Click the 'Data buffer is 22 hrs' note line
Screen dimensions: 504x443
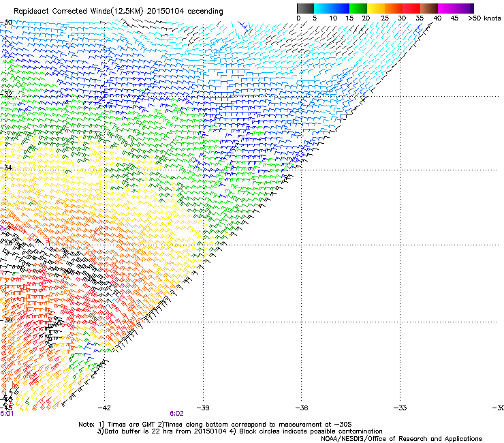coord(240,431)
